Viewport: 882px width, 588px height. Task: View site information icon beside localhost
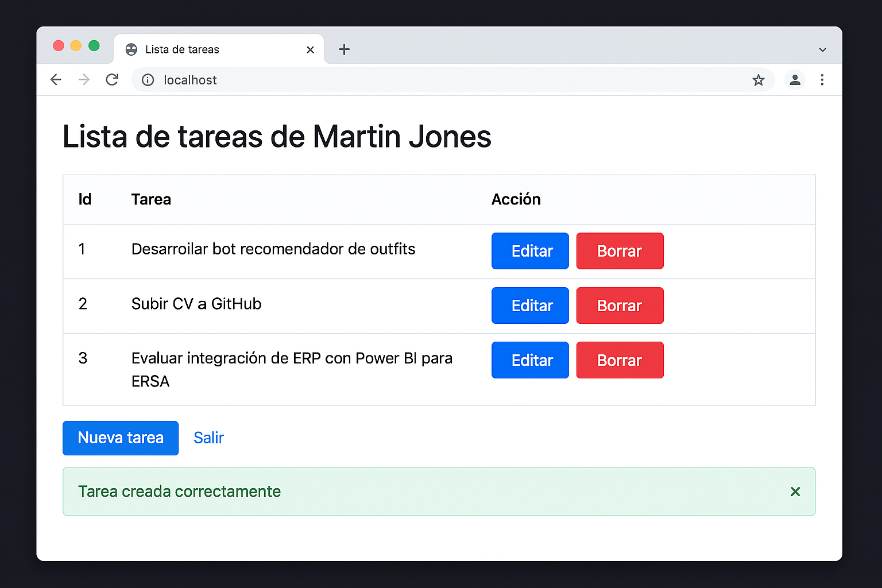coord(148,80)
